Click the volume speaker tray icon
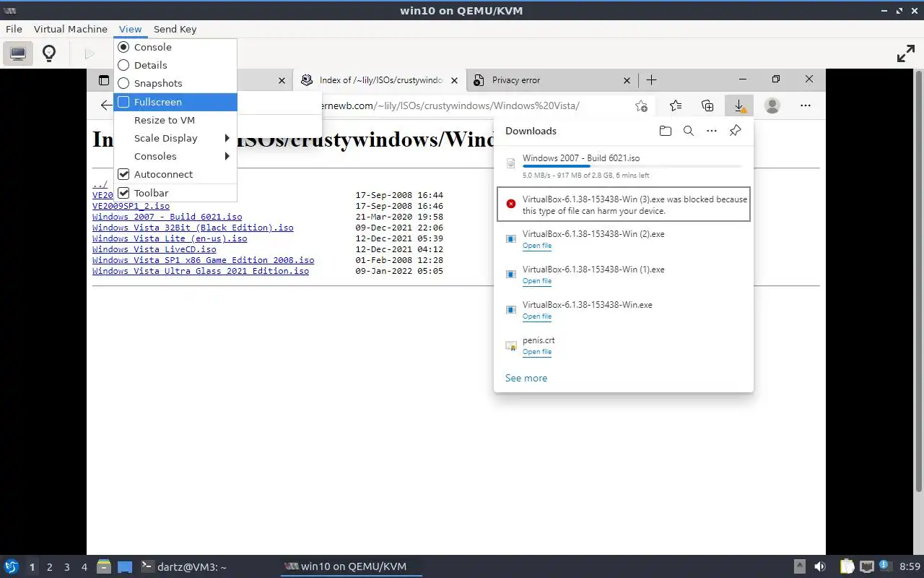The height and width of the screenshot is (578, 924). pos(820,566)
